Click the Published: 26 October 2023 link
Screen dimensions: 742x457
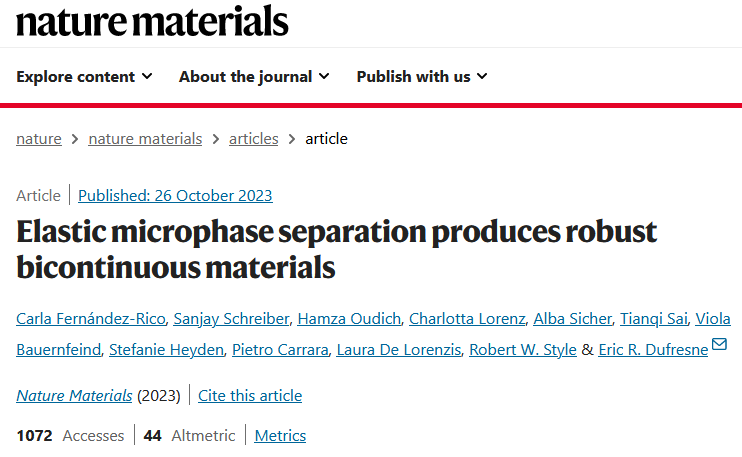point(175,195)
